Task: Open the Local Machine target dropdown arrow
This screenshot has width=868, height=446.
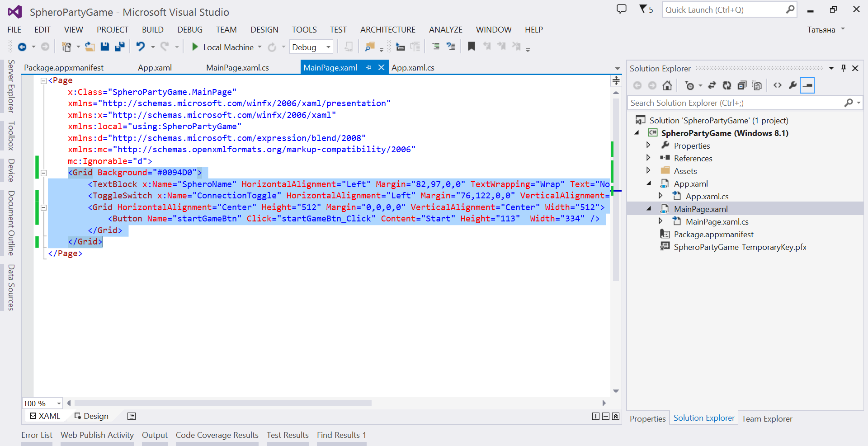Action: tap(259, 47)
